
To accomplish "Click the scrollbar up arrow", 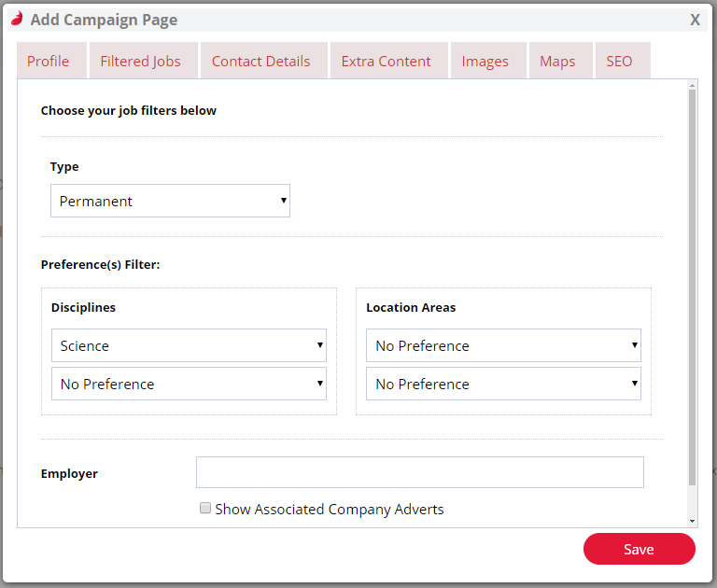I will (x=692, y=85).
